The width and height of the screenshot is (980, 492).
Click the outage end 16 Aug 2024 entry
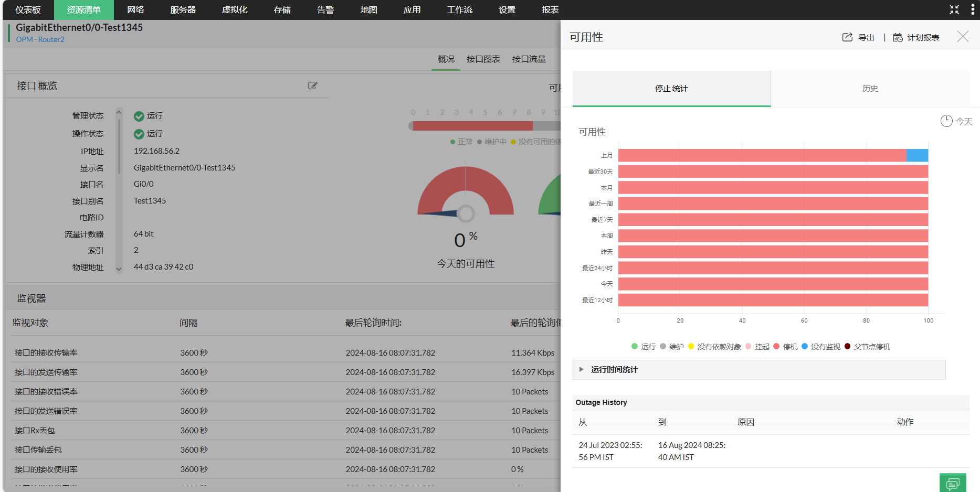point(692,451)
